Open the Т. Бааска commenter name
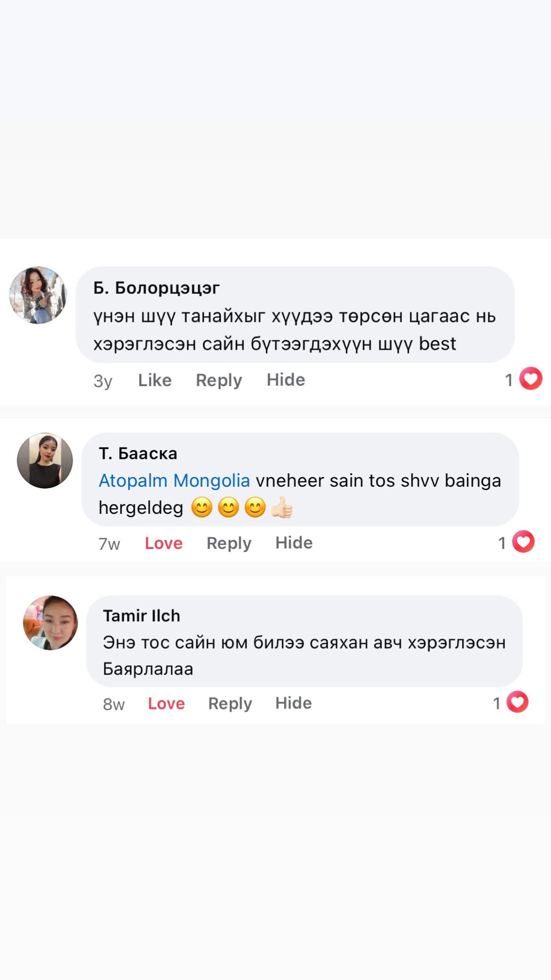The image size is (551, 980). pos(138,453)
